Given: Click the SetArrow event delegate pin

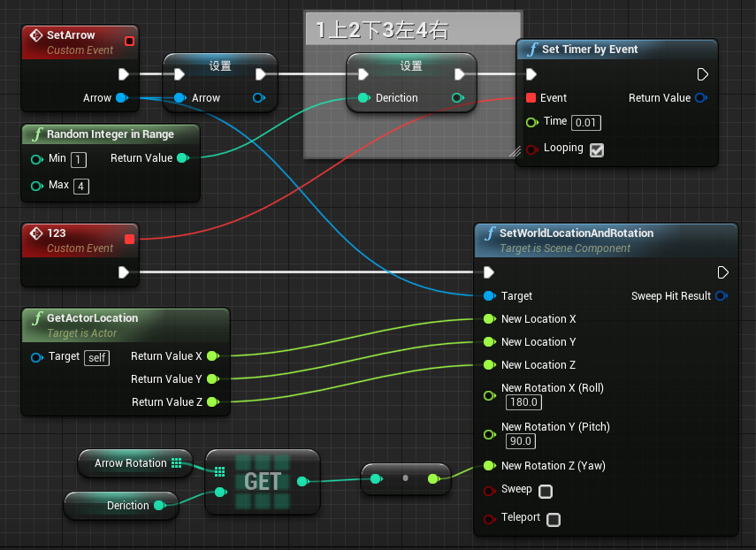Looking at the screenshot, I should click(130, 41).
